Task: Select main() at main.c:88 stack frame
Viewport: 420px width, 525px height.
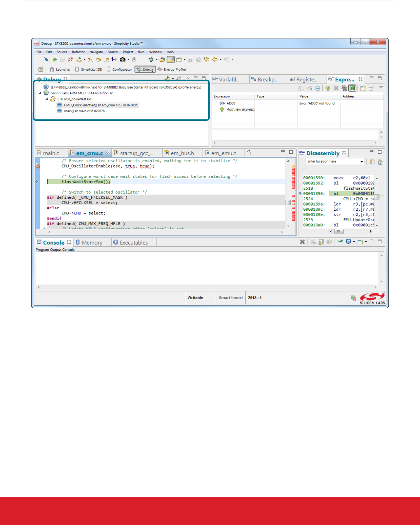Action: coord(81,111)
